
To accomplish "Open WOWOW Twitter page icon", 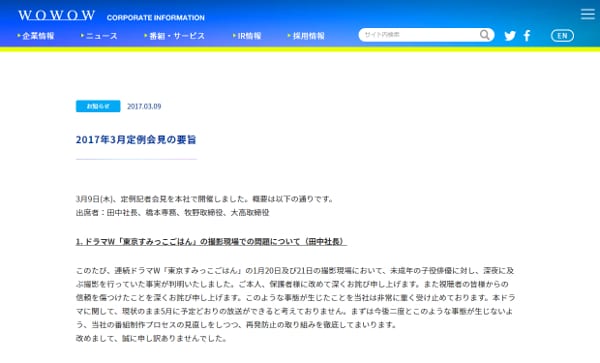I will [510, 36].
